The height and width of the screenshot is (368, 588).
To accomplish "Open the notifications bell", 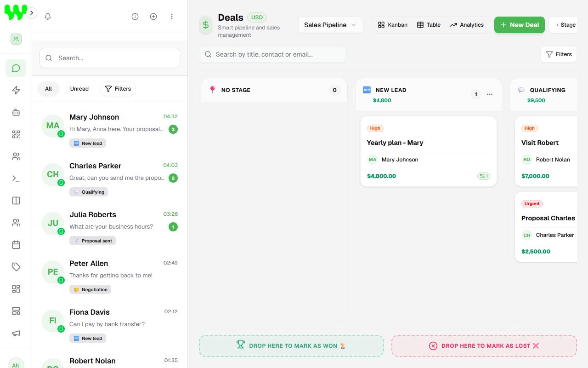I will coord(48,17).
